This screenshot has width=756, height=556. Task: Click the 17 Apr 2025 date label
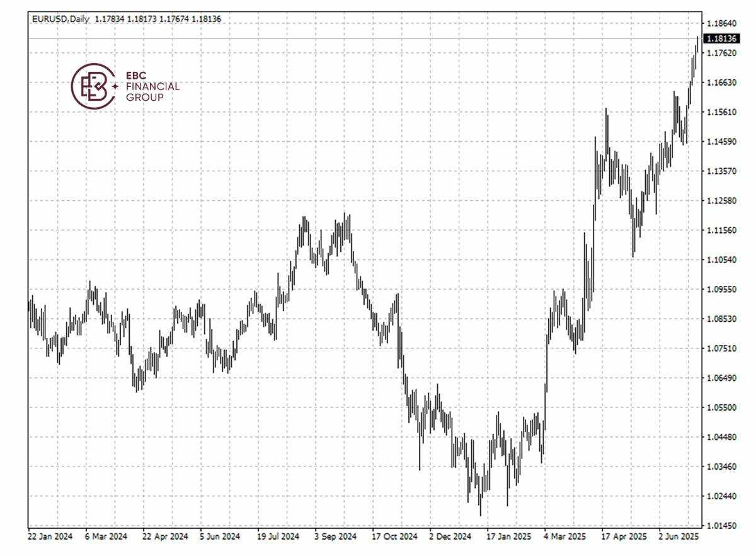624,537
